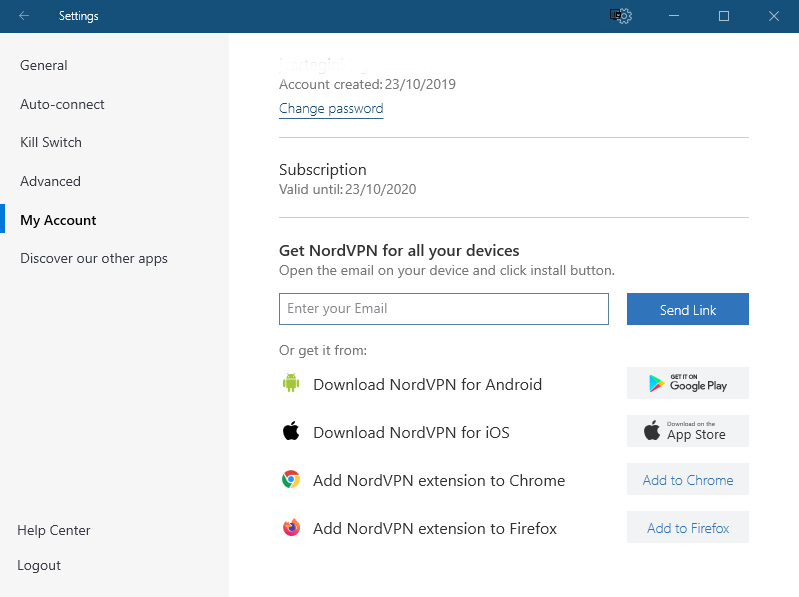Click the Send Link button
This screenshot has width=799, height=597.
pos(688,309)
